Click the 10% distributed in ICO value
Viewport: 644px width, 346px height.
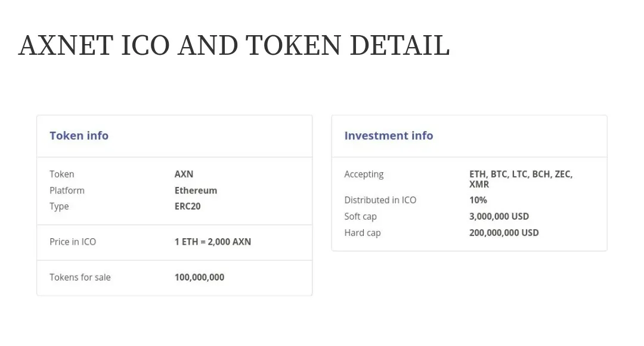(478, 200)
